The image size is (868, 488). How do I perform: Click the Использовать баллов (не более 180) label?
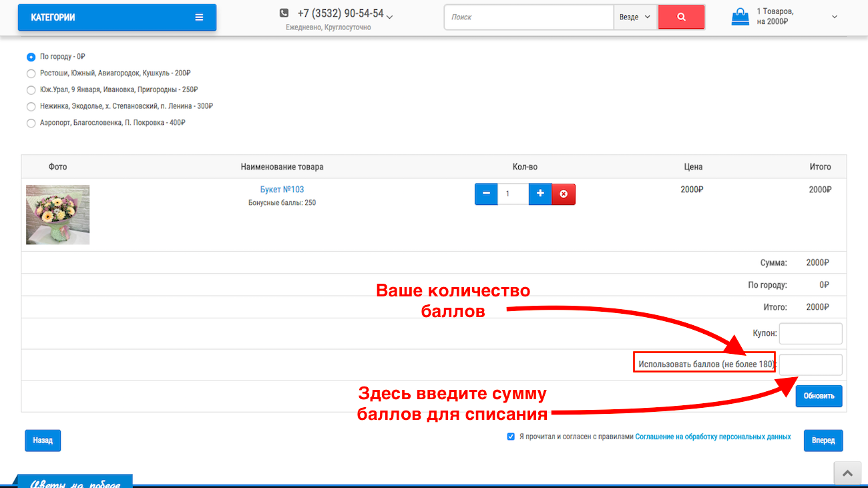coord(706,364)
